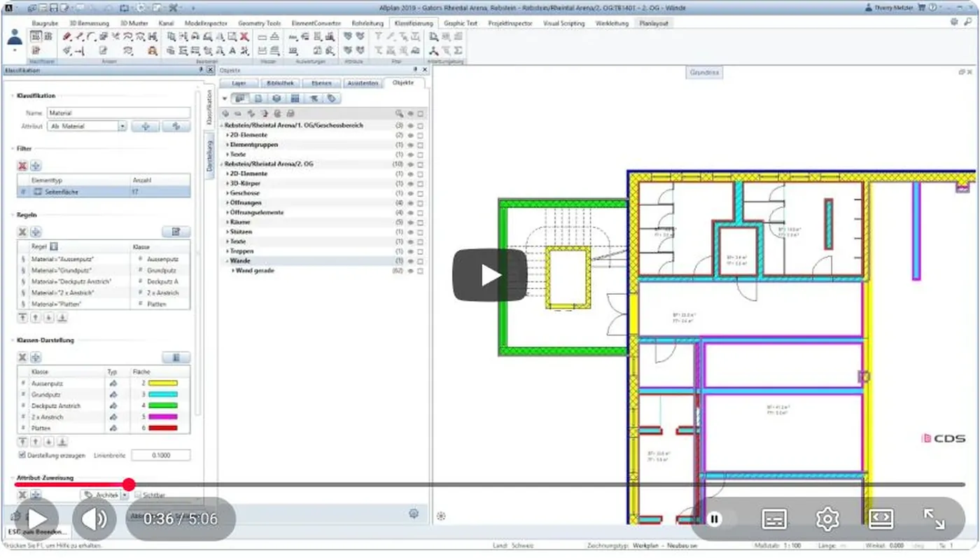Open the Visual Scripting ribbon tab
The image size is (980, 558).
point(563,23)
